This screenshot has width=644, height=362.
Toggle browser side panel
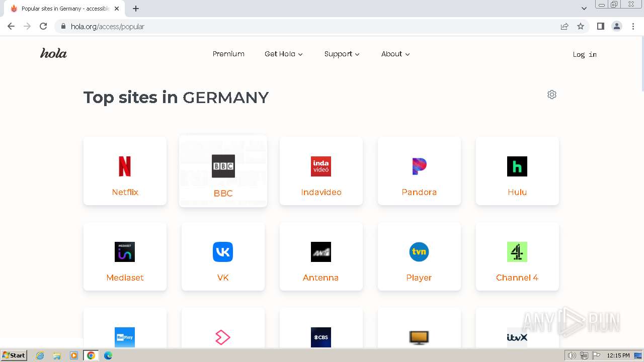click(600, 26)
